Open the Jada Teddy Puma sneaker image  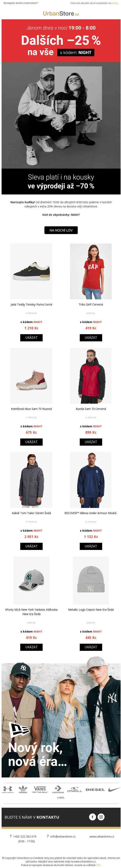click(31, 271)
